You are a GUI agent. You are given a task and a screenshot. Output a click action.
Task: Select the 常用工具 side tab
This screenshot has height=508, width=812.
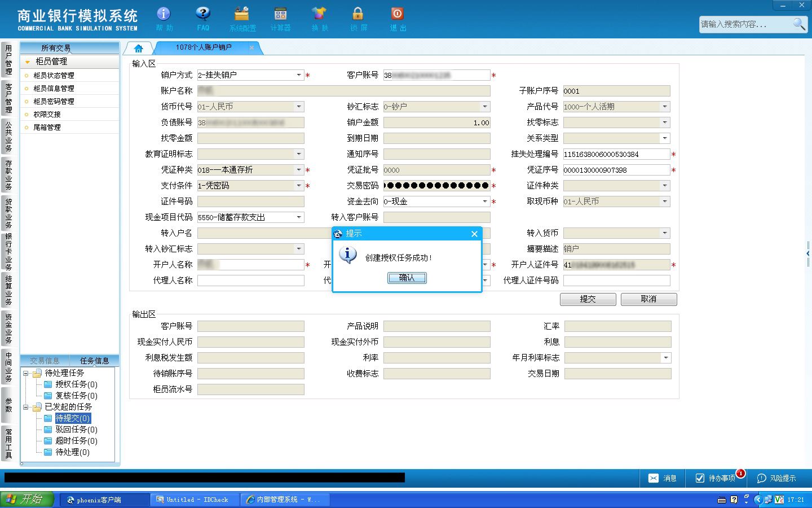tap(8, 444)
